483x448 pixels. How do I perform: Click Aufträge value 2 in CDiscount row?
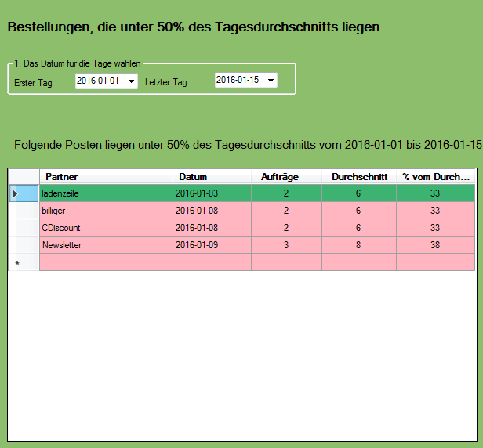click(286, 228)
